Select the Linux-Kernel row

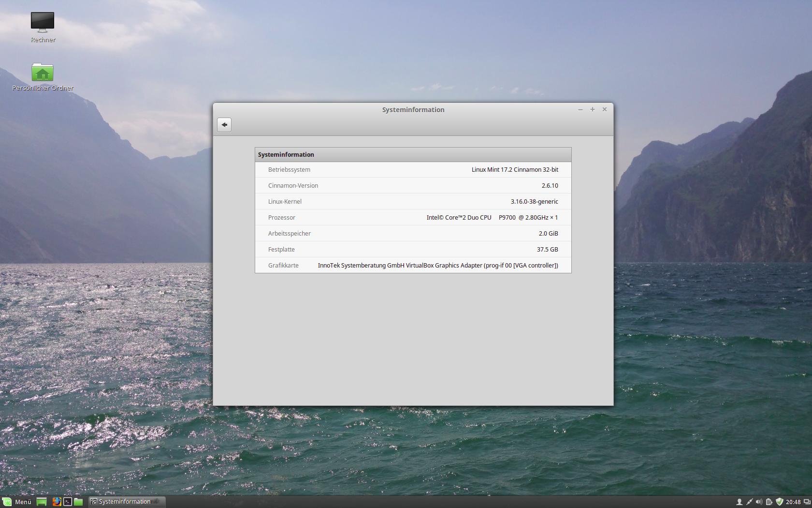click(x=413, y=201)
